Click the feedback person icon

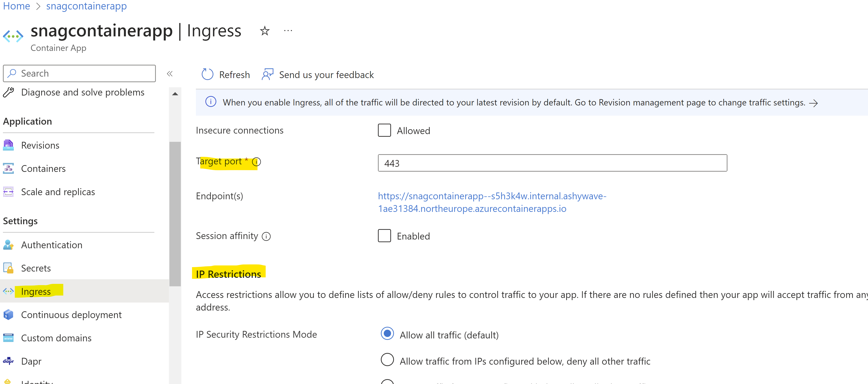[x=267, y=74]
